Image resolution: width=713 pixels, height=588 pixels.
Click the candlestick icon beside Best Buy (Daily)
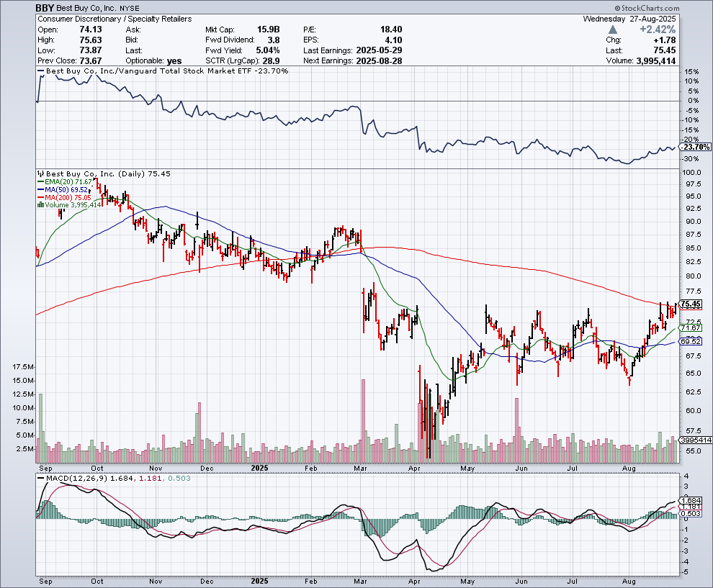[x=41, y=173]
